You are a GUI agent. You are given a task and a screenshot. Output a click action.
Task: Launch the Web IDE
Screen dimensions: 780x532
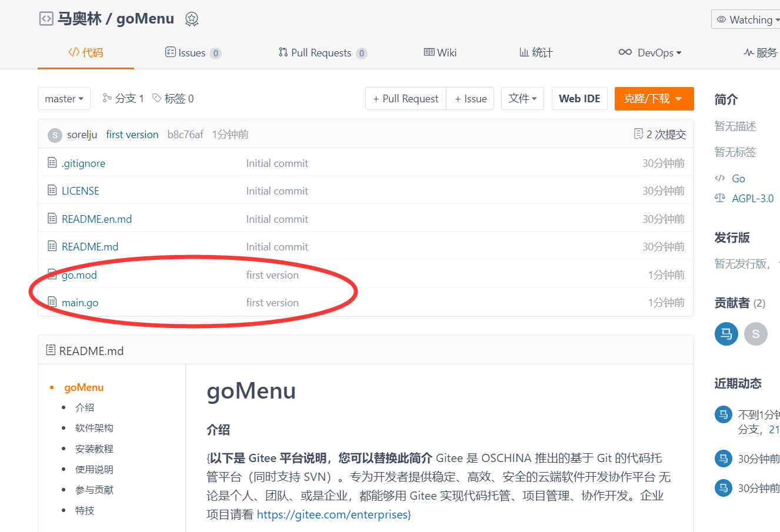pos(579,99)
